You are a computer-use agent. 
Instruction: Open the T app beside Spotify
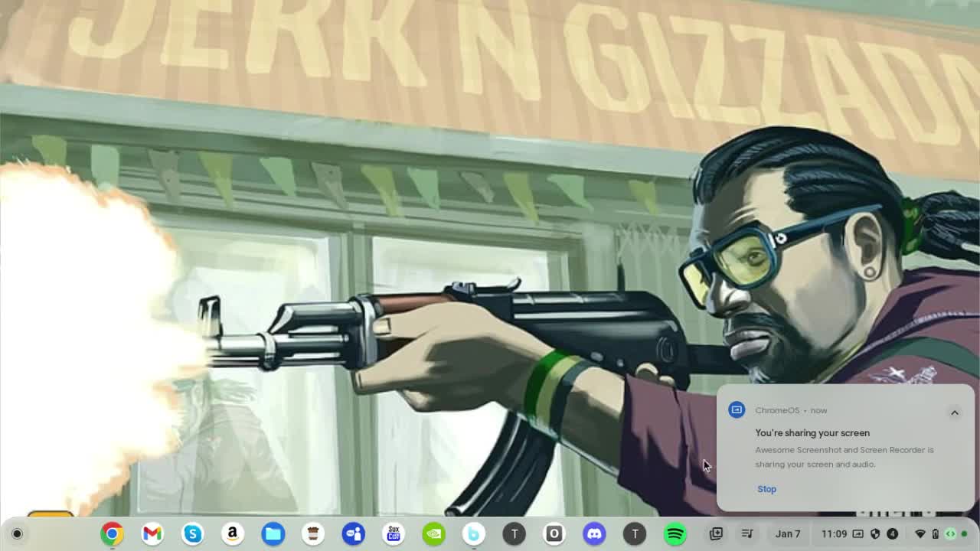(x=635, y=533)
